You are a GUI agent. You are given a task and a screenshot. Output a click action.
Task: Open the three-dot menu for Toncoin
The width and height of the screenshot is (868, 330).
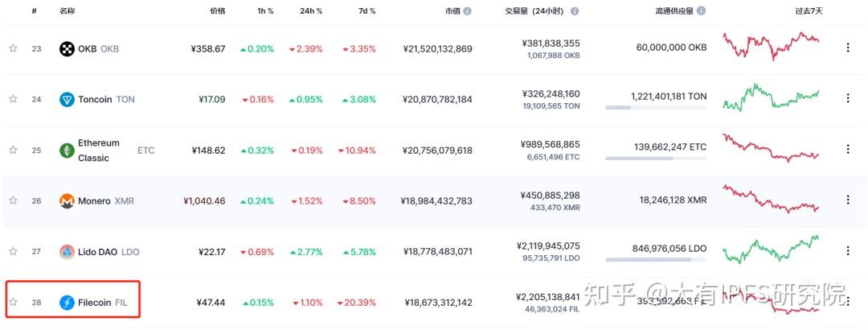tap(847, 98)
